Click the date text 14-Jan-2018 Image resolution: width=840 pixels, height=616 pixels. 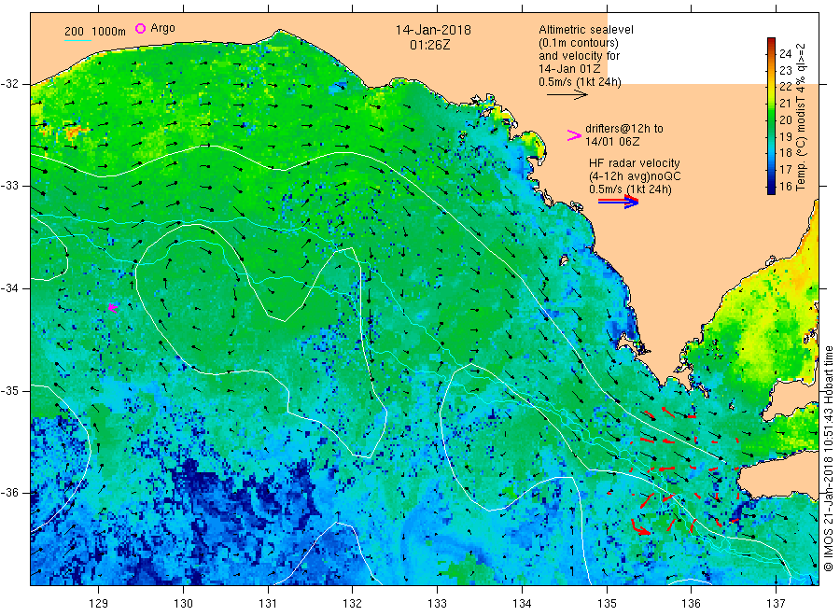pos(433,30)
